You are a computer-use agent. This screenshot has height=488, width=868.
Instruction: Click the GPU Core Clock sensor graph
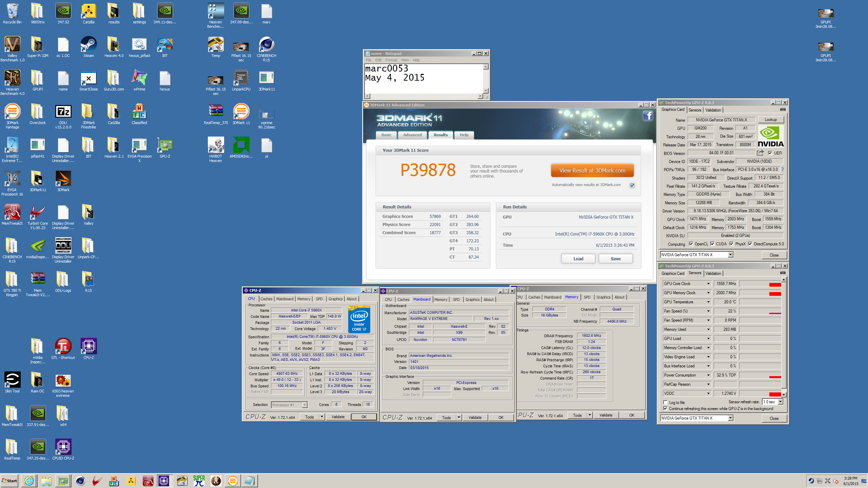pyautogui.click(x=760, y=284)
